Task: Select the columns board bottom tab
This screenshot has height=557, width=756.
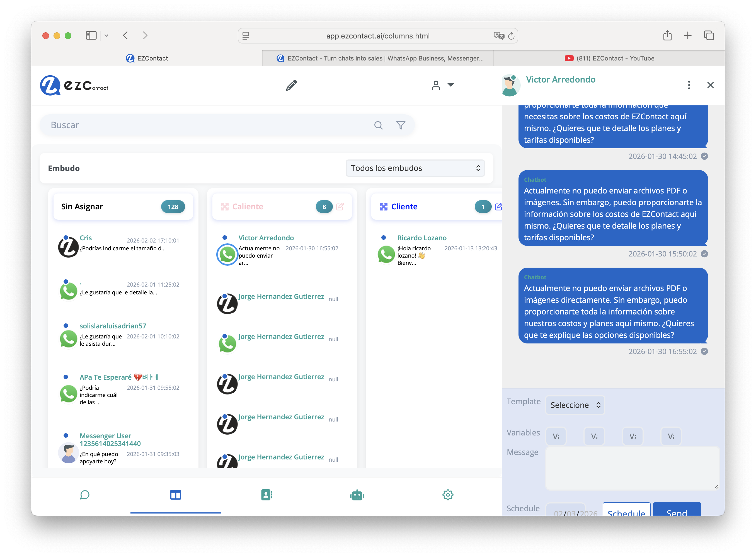Action: (175, 495)
